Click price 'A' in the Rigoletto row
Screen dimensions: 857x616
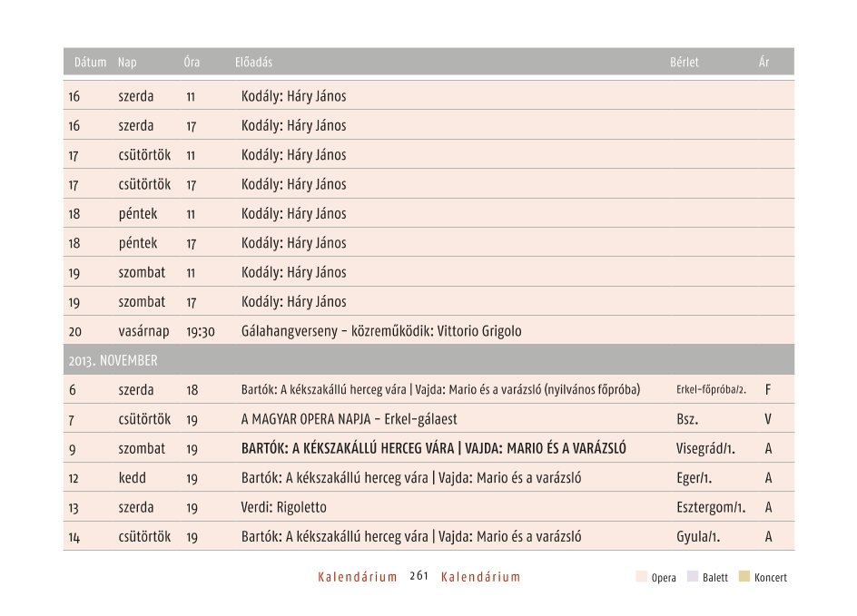pos(768,508)
